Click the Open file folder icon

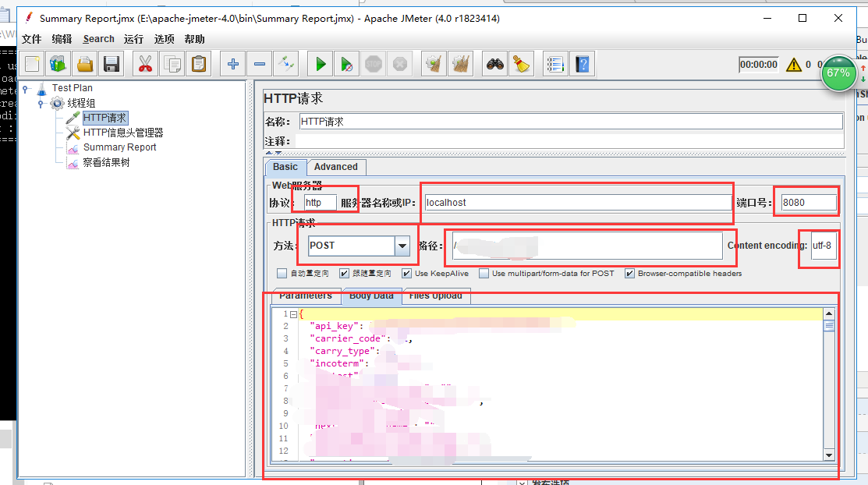point(85,64)
